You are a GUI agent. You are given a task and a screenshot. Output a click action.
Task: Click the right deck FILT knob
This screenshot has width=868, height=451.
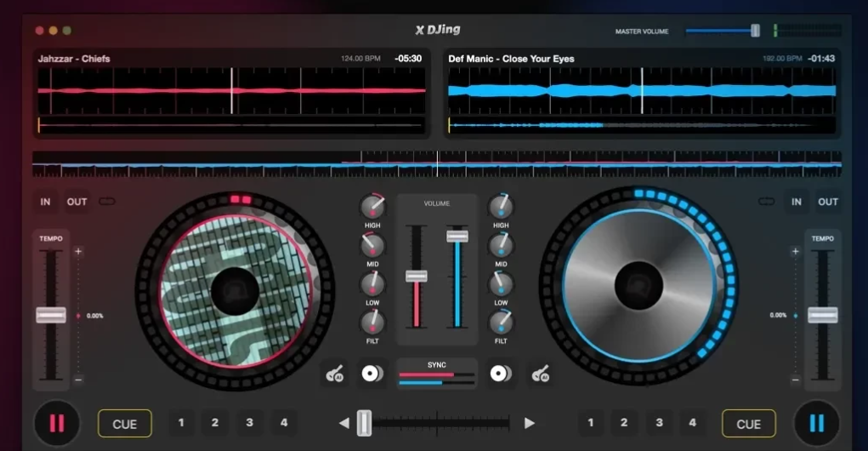[x=501, y=323]
